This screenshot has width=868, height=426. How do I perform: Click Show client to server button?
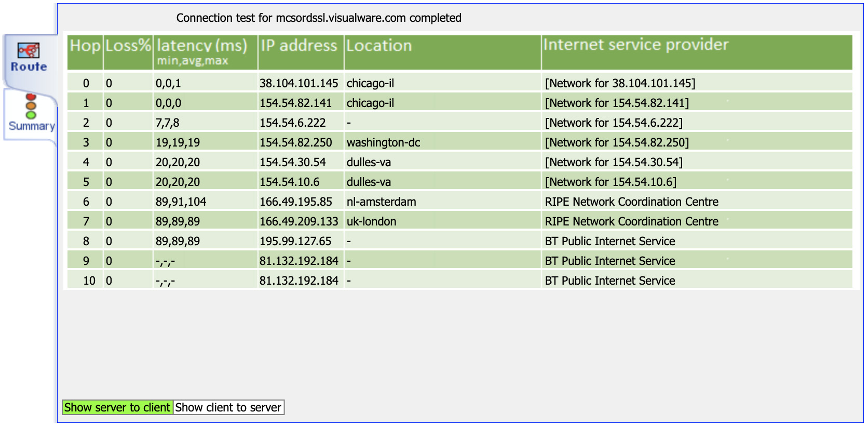pyautogui.click(x=228, y=407)
